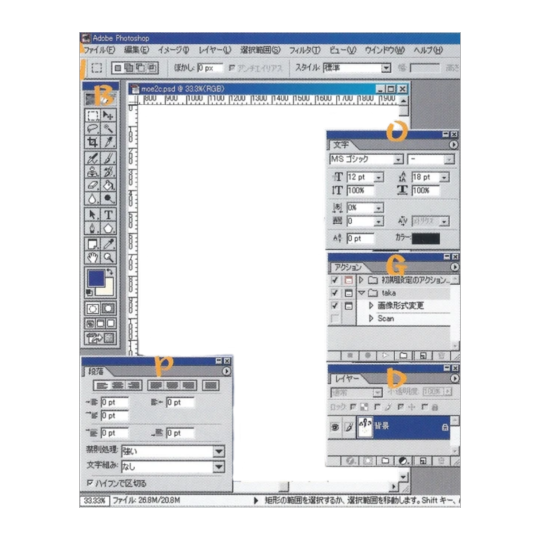Viewport: 540px width, 540px height.
Task: Toggle checkmark for taka action set
Action: click(334, 293)
